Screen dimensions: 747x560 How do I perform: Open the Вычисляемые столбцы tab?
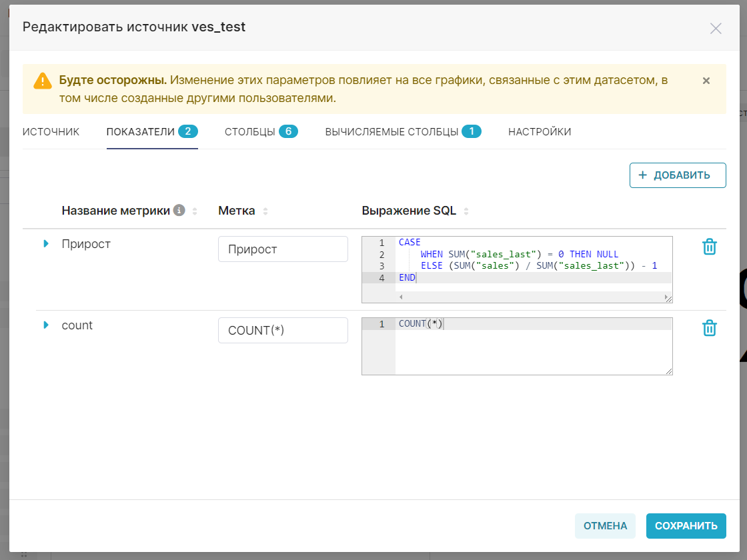(x=403, y=132)
